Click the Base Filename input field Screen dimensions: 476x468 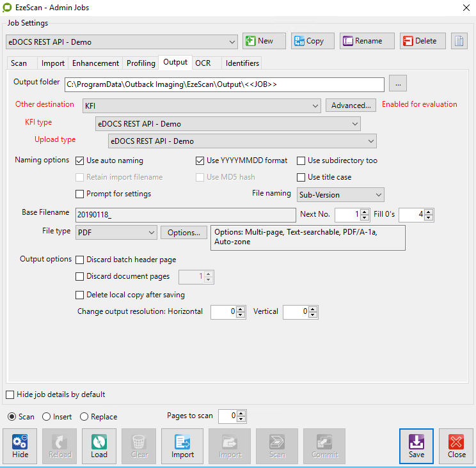pyautogui.click(x=184, y=215)
